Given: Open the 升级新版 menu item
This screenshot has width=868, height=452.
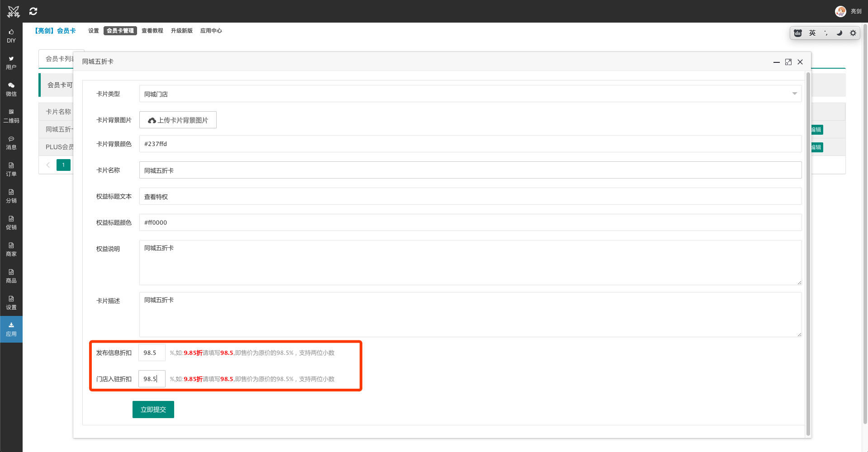Looking at the screenshot, I should [x=182, y=31].
